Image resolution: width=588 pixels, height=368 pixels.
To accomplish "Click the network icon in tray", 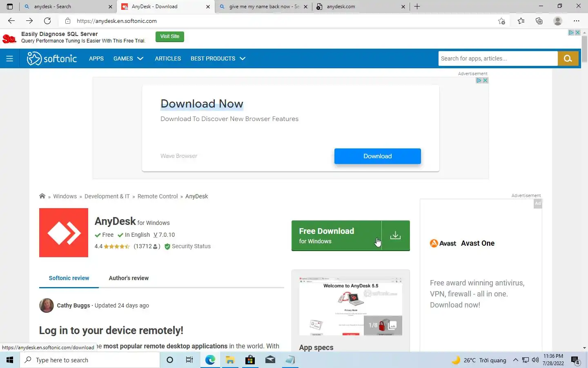I will click(526, 360).
